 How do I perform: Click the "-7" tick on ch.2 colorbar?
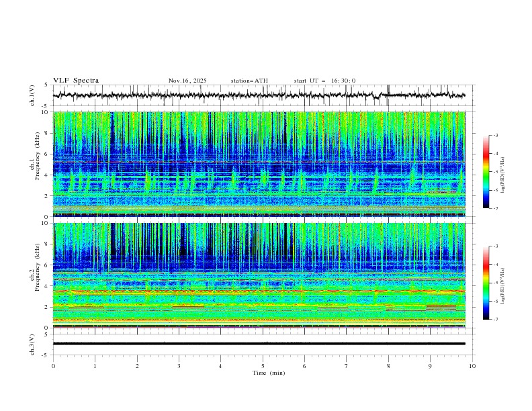[x=495, y=319]
